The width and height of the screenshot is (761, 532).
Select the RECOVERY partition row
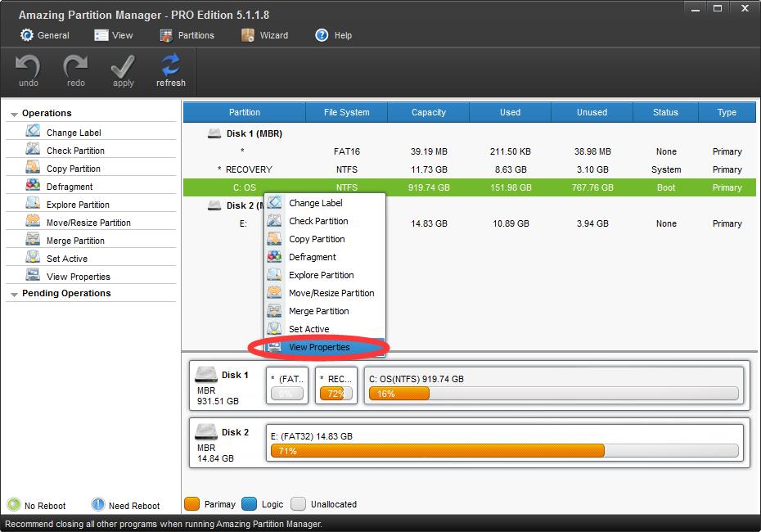tap(470, 169)
